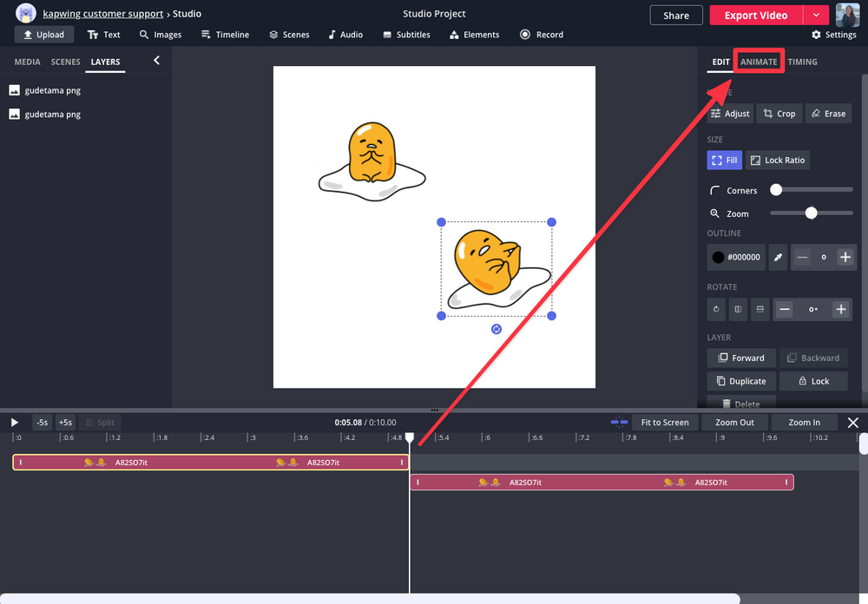Rotate the layer 90 degrees
The width and height of the screenshot is (868, 604).
(x=715, y=309)
